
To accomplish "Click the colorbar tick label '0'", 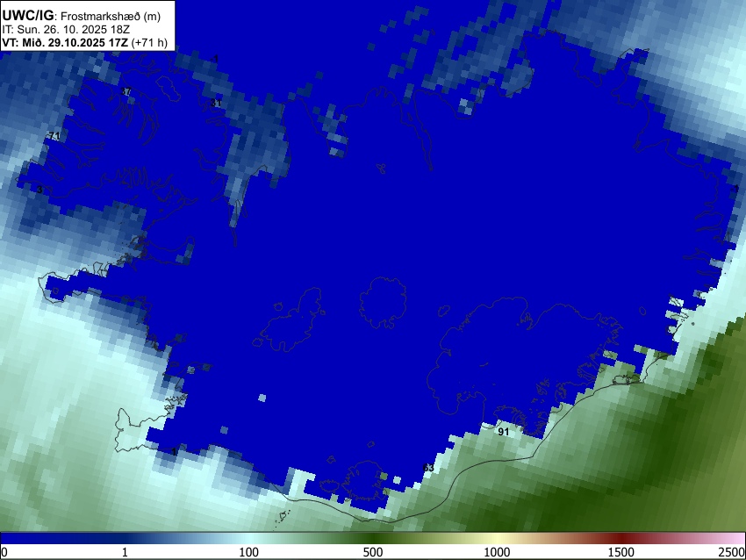I will [x=4, y=552].
